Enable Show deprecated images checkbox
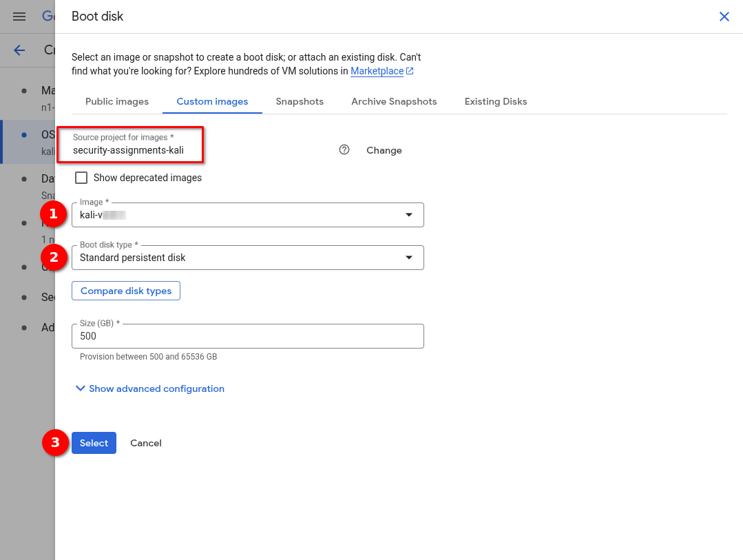743x560 pixels. (x=81, y=178)
